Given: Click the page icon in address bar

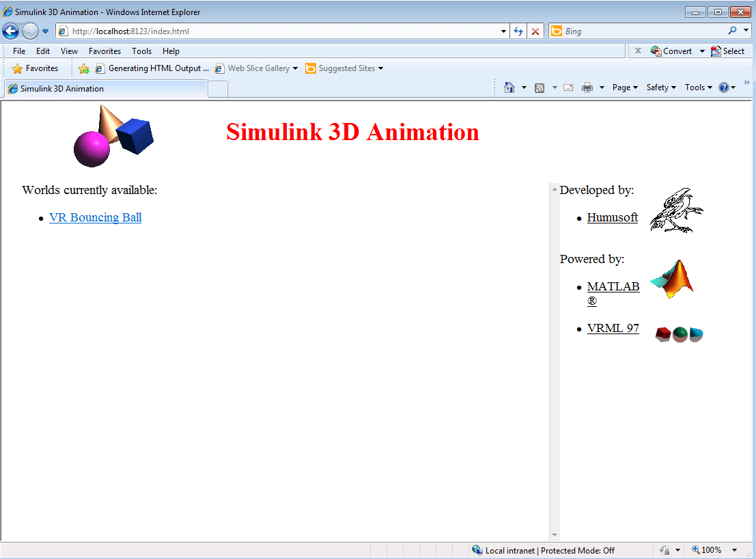Looking at the screenshot, I should [x=63, y=31].
